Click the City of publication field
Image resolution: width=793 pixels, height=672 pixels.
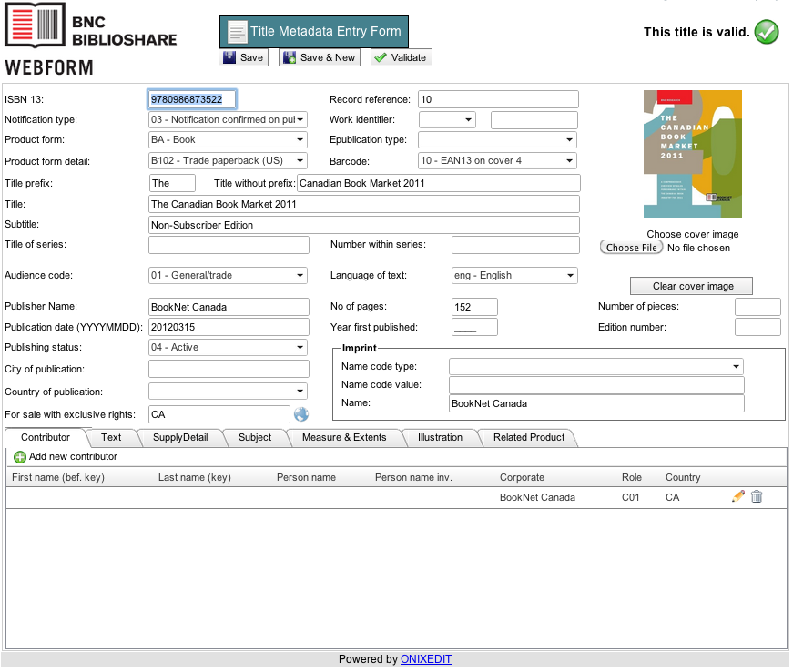[x=229, y=370]
